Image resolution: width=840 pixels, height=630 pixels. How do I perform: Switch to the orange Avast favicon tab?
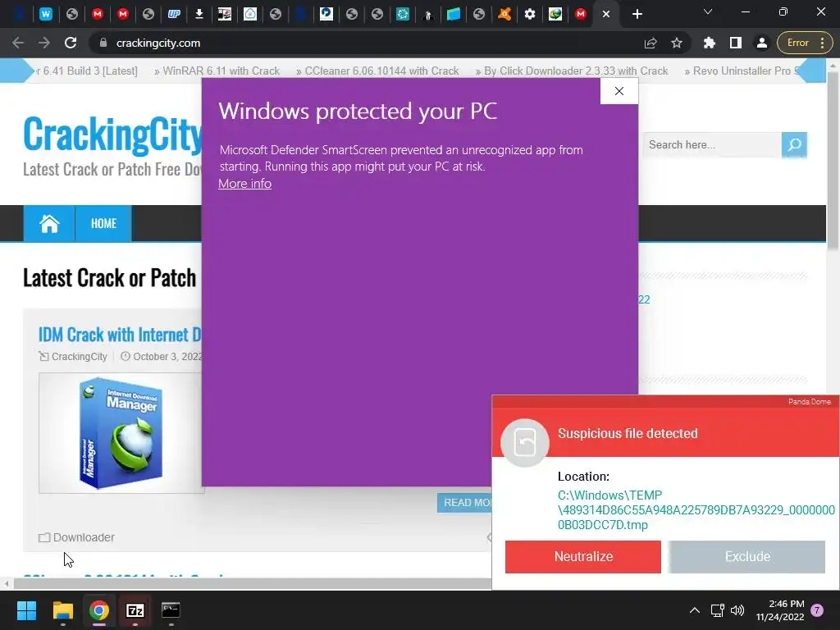504,14
